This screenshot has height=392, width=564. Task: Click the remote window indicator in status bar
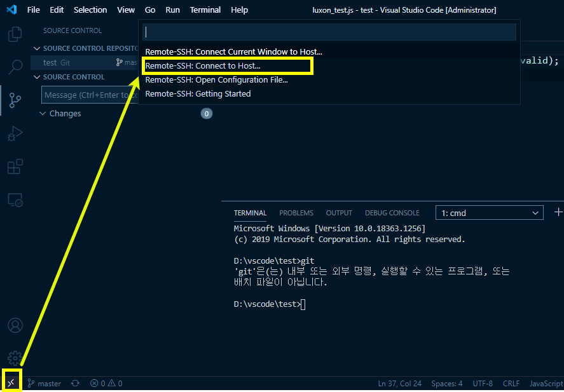click(11, 383)
